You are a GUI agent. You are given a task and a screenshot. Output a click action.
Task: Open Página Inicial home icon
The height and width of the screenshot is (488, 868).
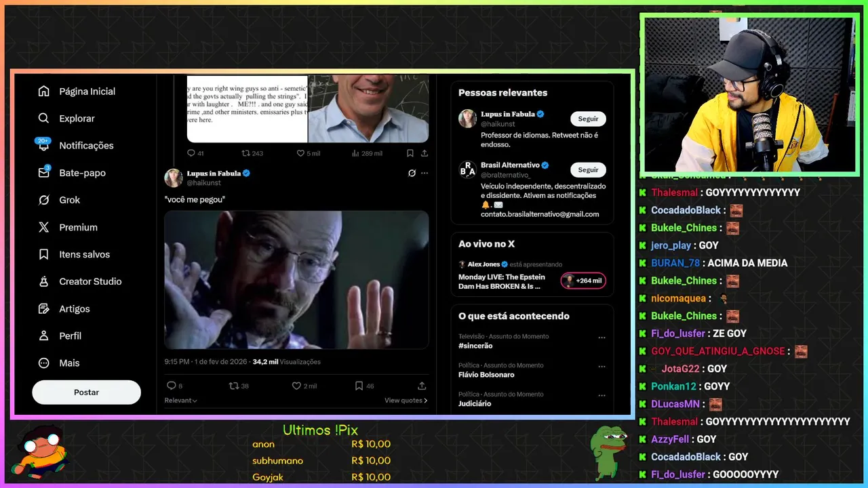pyautogui.click(x=44, y=91)
